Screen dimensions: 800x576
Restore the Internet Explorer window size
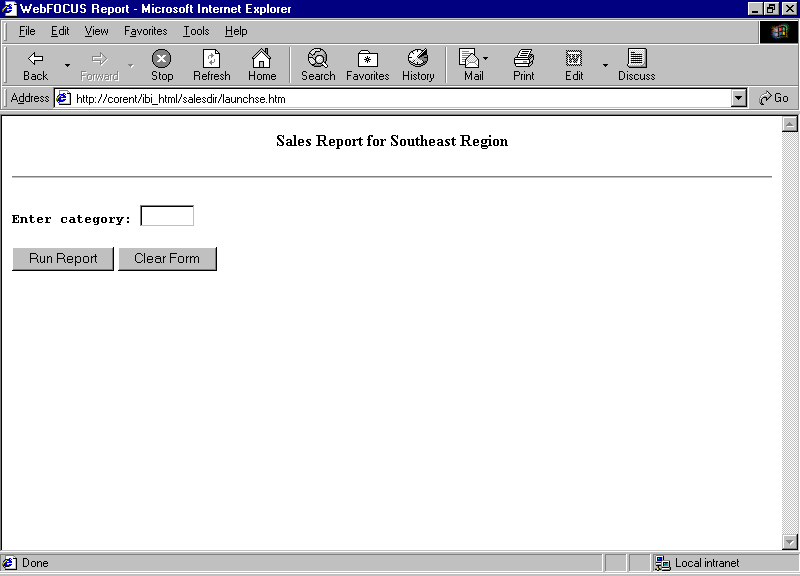pos(770,9)
